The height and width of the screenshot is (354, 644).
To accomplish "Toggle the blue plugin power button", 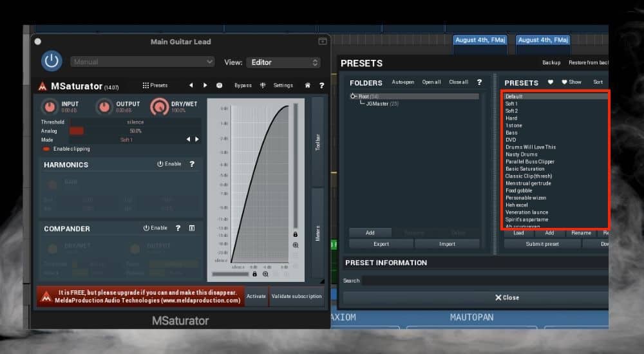I will (52, 61).
